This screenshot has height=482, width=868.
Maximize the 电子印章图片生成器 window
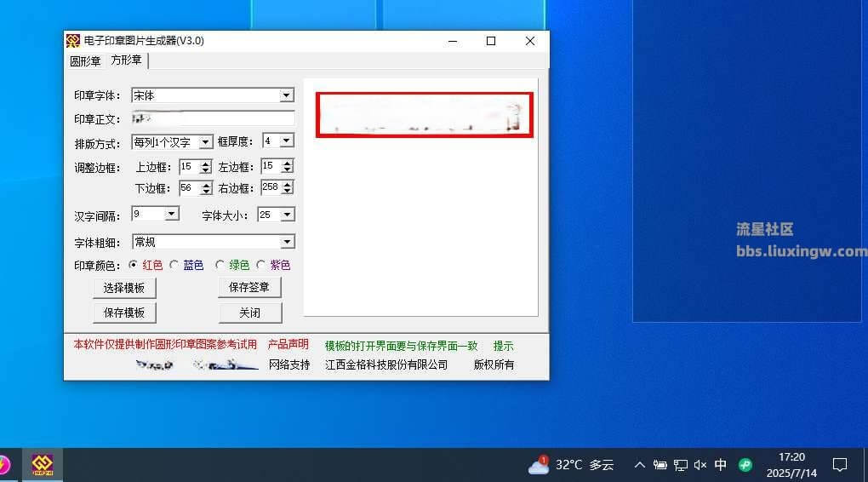pos(491,41)
